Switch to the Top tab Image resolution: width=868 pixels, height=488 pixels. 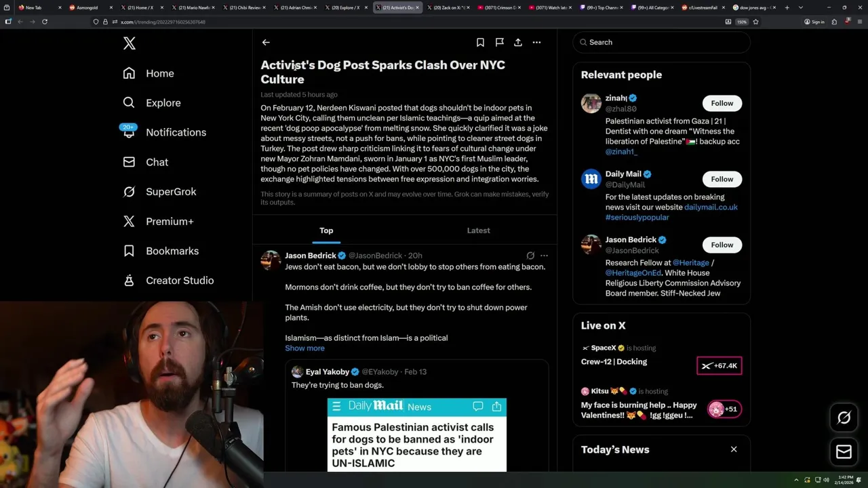(x=326, y=230)
